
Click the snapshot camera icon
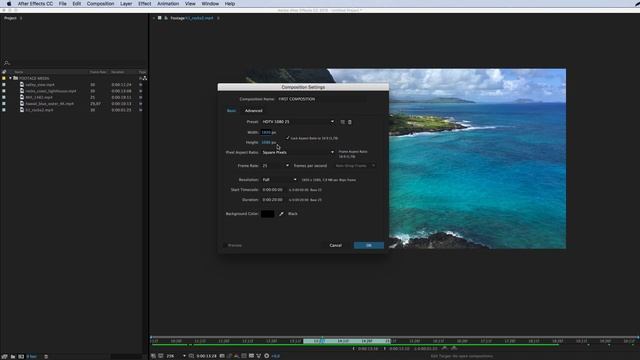(222, 356)
